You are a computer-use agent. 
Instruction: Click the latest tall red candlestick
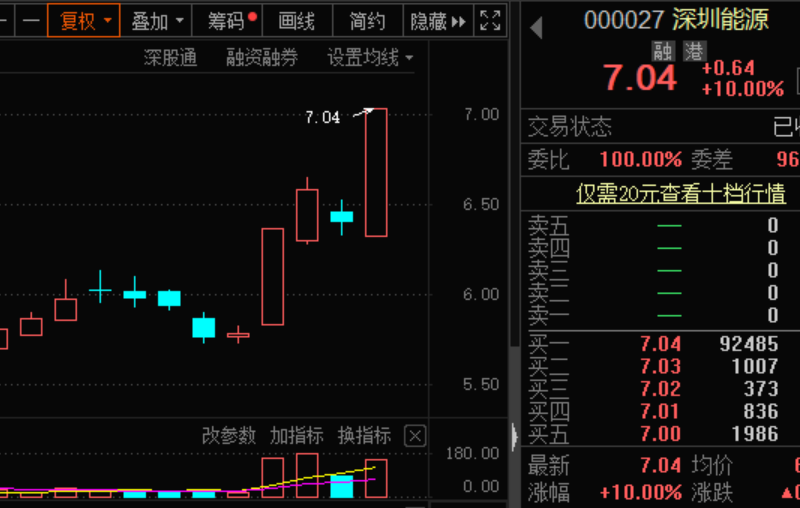[376, 172]
